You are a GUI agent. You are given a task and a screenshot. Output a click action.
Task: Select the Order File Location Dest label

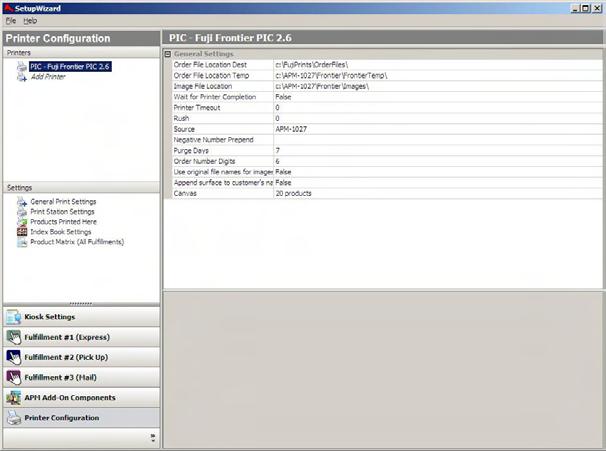[x=210, y=65]
